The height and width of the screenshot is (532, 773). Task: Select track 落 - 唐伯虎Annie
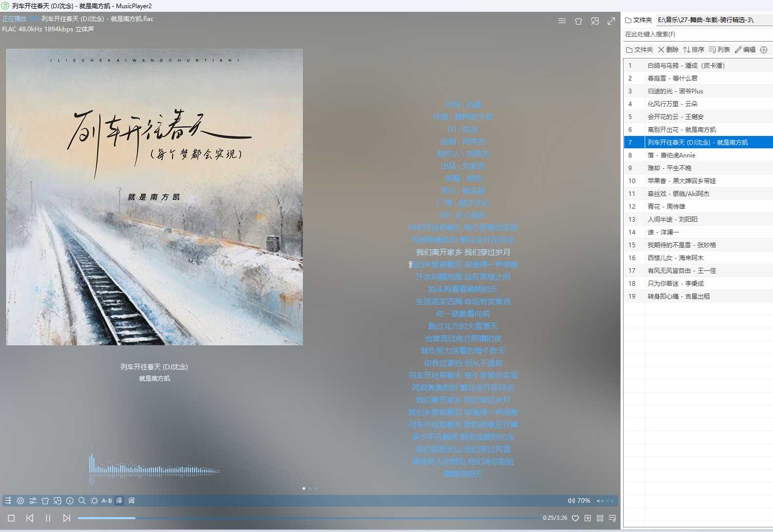(698, 155)
